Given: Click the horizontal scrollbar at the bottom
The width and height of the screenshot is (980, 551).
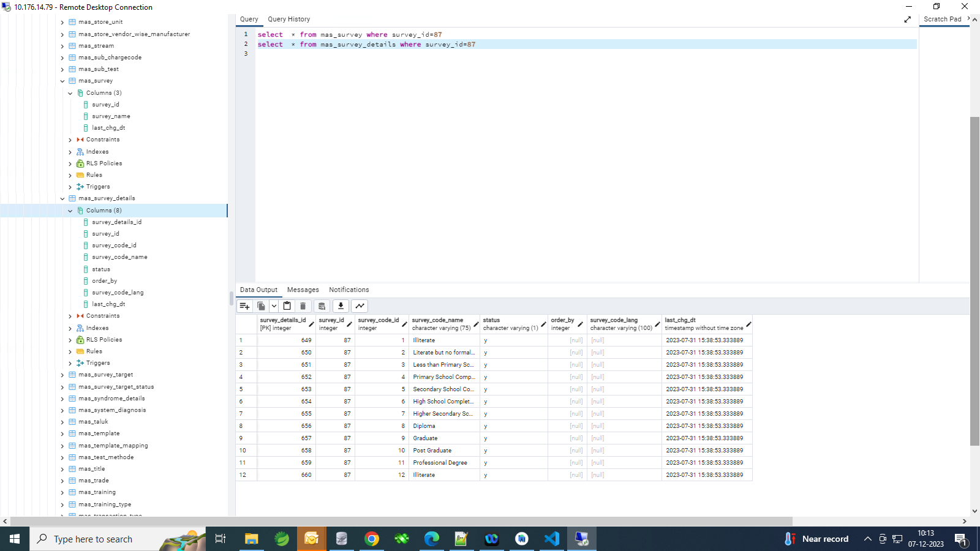Looking at the screenshot, I should 401,521.
